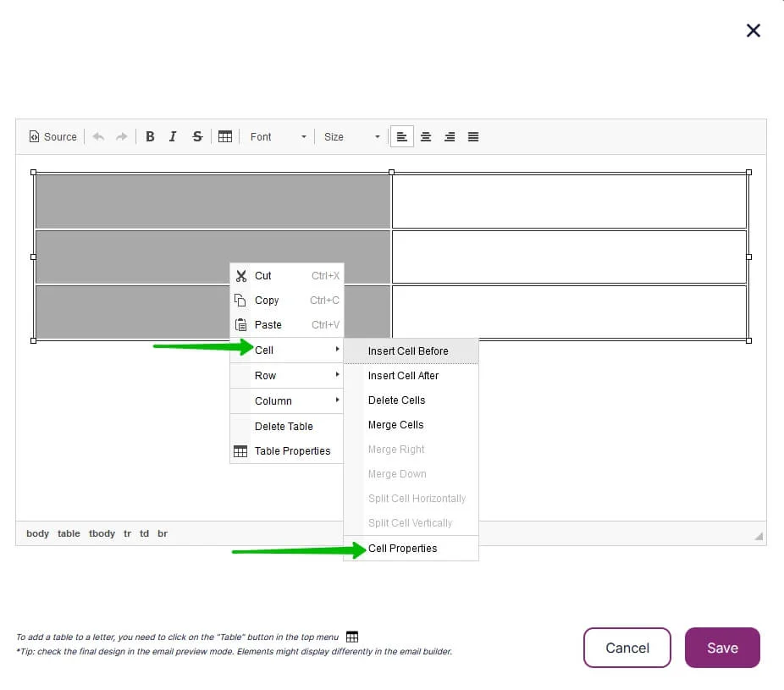Select Align Left icon

[402, 136]
